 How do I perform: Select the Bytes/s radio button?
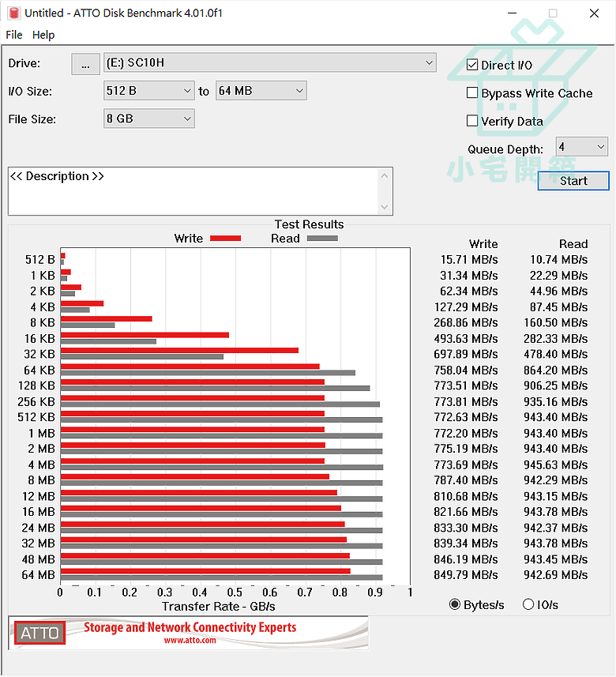(455, 604)
